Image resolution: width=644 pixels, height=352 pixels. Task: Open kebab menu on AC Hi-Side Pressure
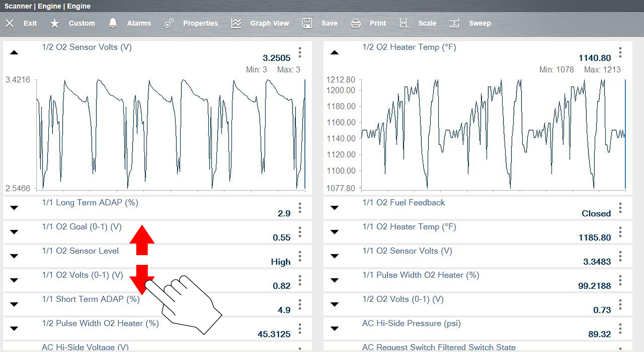point(620,328)
